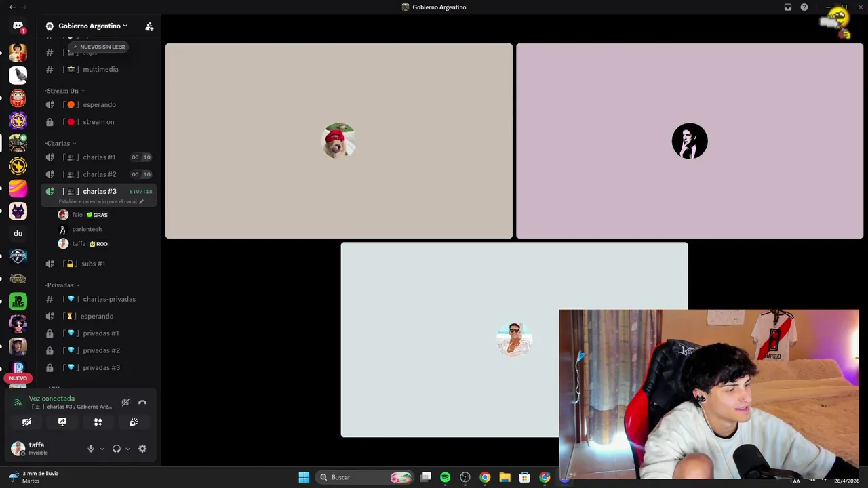Viewport: 868px width, 488px height.
Task: Open headphone output options chevron
Action: tap(127, 449)
